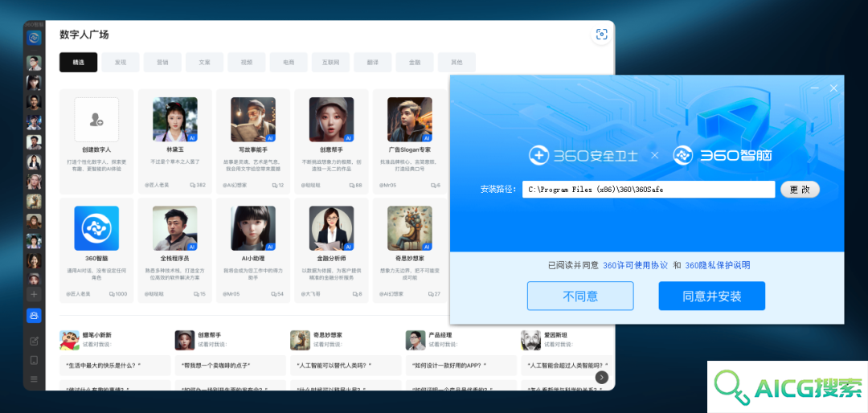The image size is (868, 413).
Task: Click the tablet icon in left sidebar
Action: coord(34,361)
